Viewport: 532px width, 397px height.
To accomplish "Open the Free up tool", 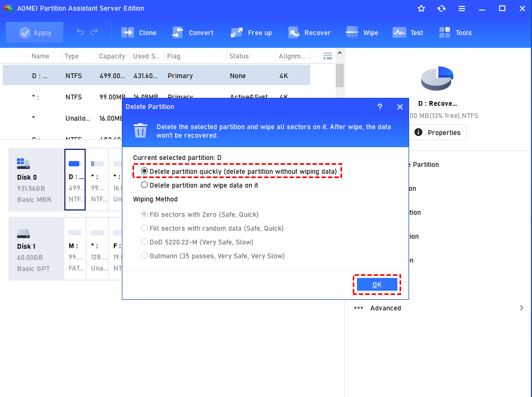I will tap(251, 32).
